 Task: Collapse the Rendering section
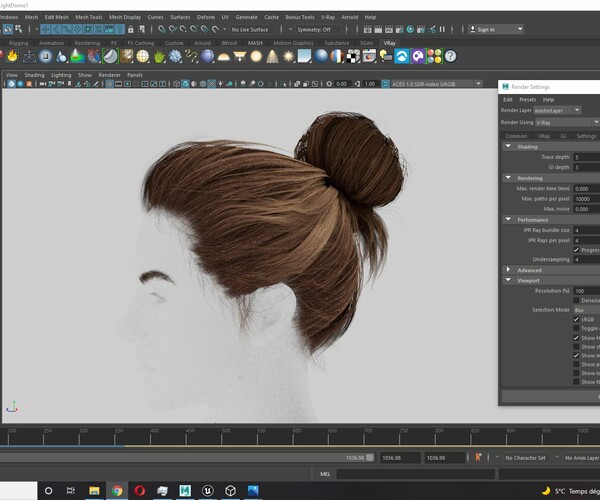508,178
